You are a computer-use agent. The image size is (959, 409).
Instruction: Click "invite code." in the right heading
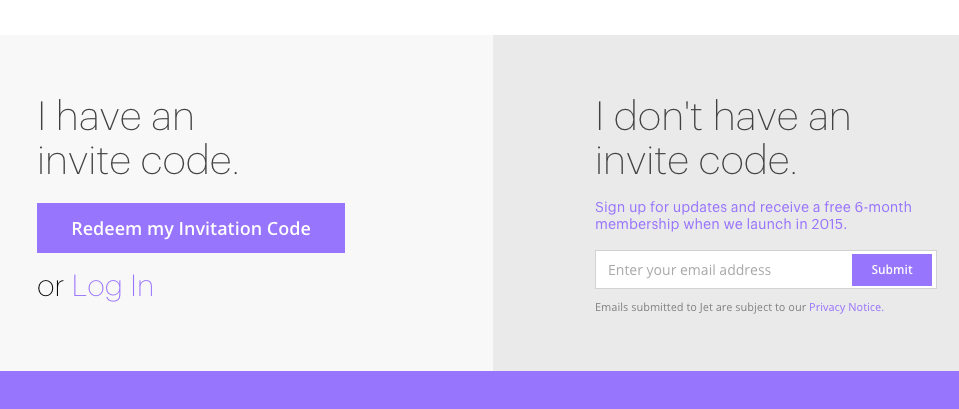(696, 161)
